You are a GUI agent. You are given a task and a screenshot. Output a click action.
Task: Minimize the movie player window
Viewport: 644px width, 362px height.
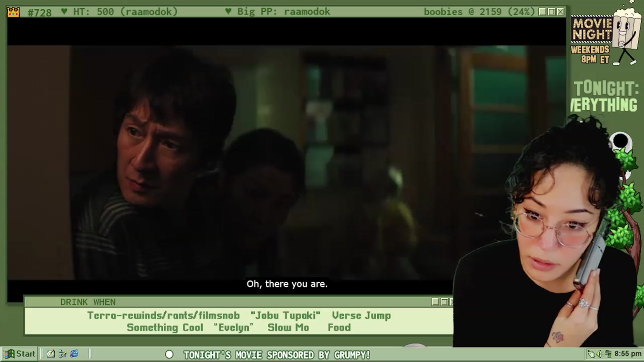(542, 12)
